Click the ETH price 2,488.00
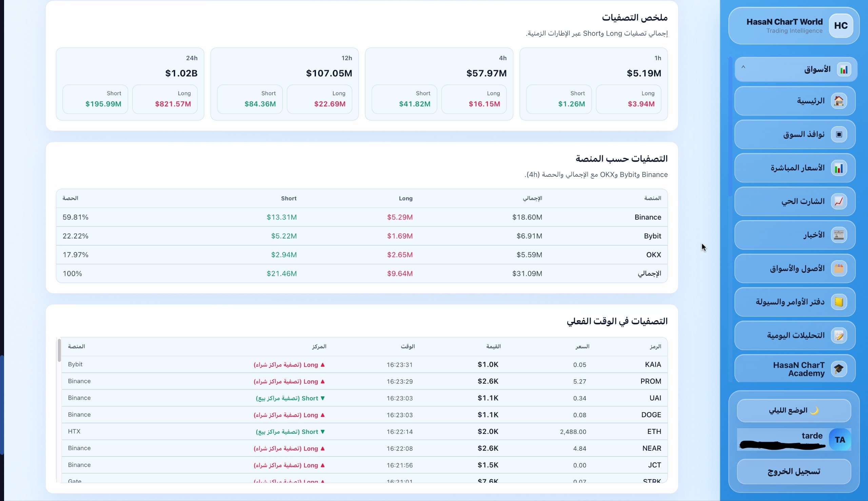 click(x=573, y=431)
